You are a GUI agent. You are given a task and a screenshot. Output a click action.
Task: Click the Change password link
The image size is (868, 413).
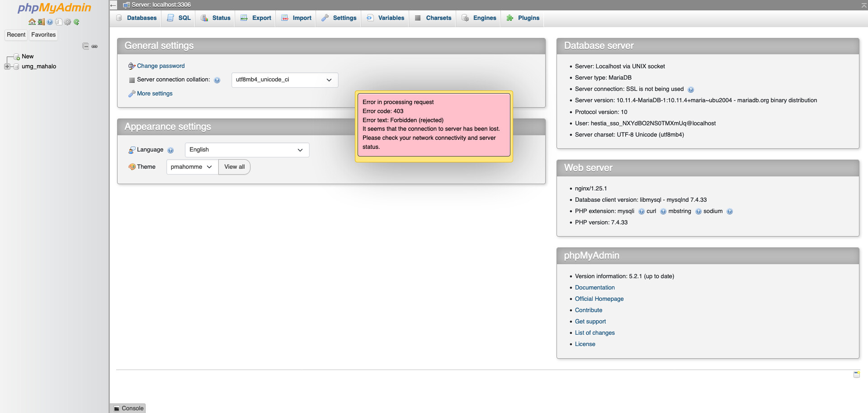(160, 66)
